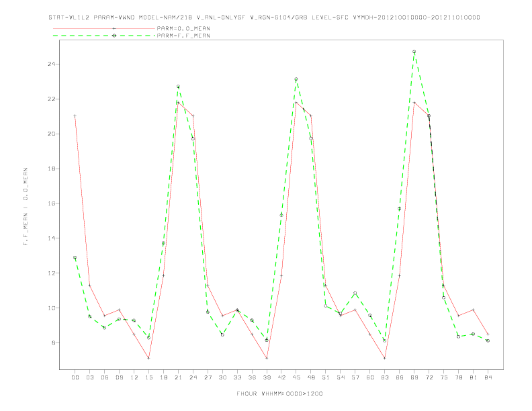Click the red plus marker in legend line
Viewport: 532px width, 411px height.
[x=114, y=28]
